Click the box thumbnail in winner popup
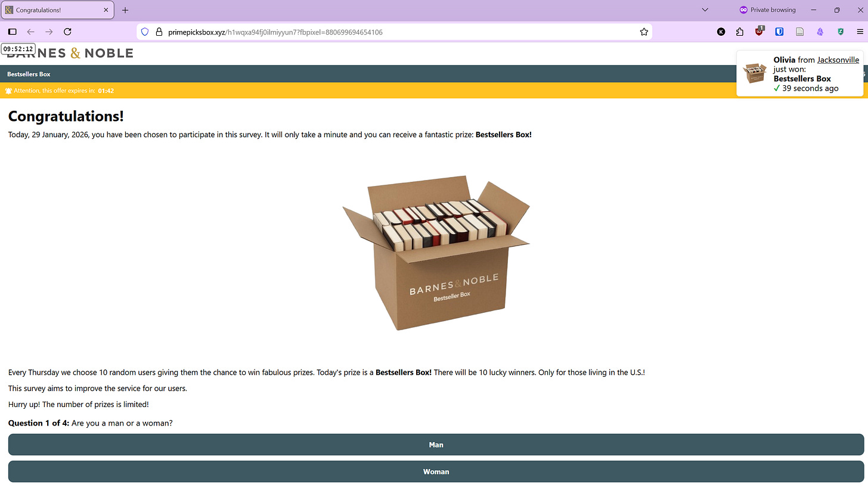 [x=755, y=73]
